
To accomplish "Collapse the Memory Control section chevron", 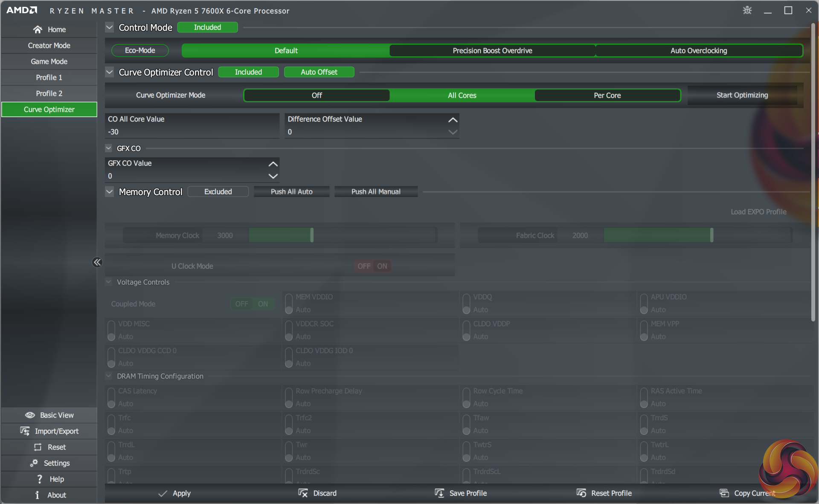I will [x=110, y=192].
